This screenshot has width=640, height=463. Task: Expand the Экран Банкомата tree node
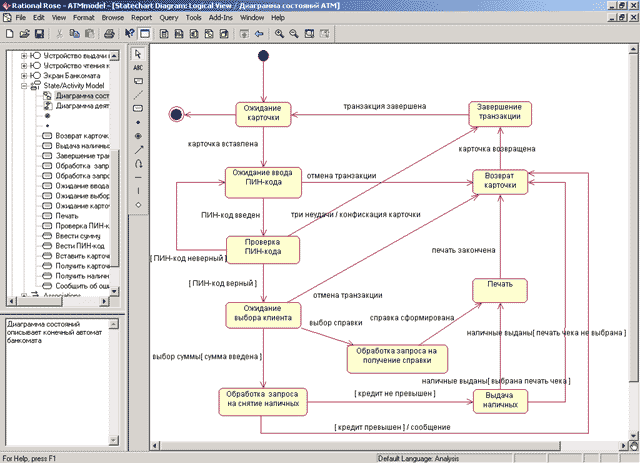click(x=24, y=76)
